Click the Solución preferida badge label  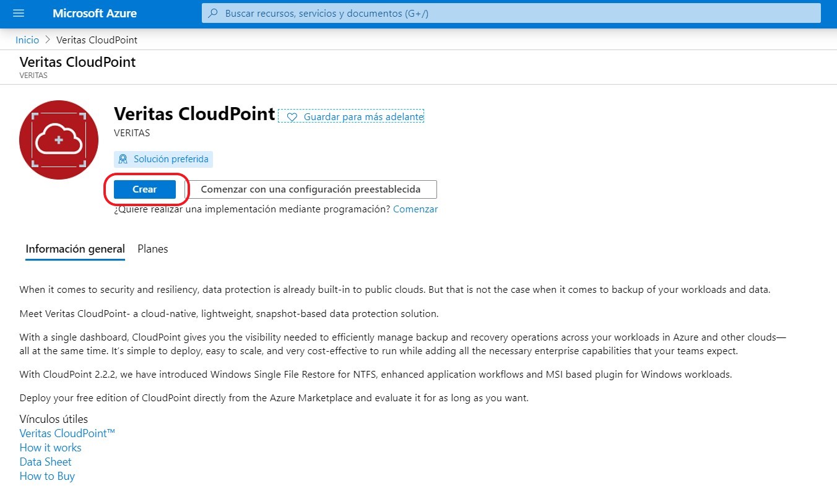pos(171,159)
